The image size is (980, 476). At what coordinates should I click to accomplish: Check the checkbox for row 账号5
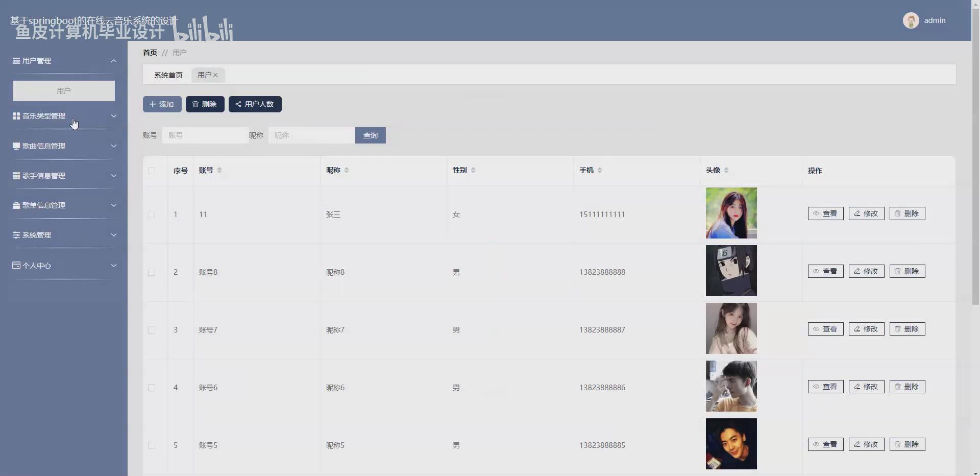[x=152, y=445]
